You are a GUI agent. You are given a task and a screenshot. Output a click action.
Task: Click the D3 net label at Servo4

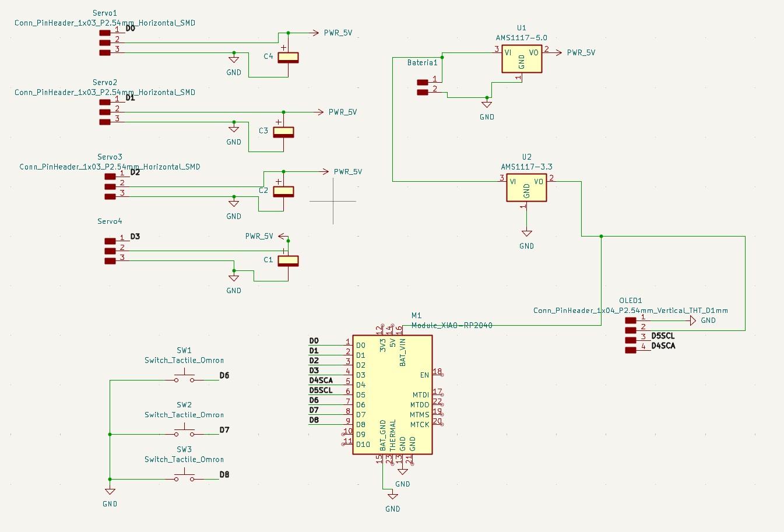(x=135, y=236)
